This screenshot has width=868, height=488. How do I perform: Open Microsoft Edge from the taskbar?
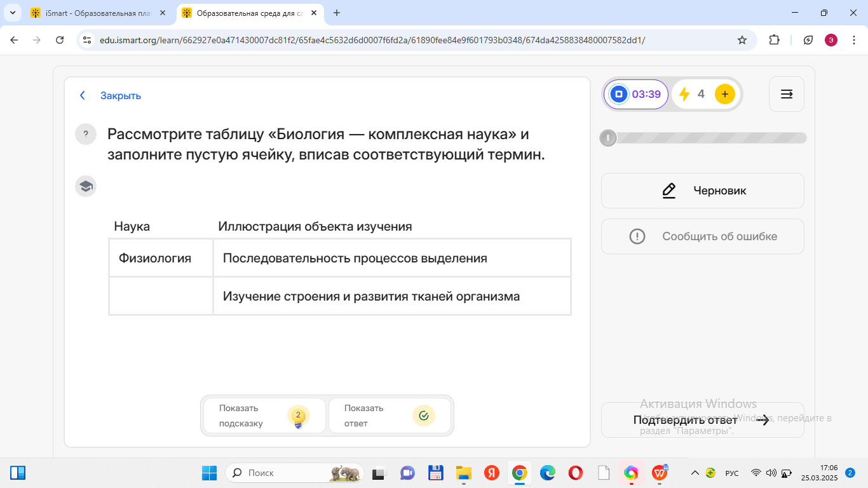pos(548,473)
